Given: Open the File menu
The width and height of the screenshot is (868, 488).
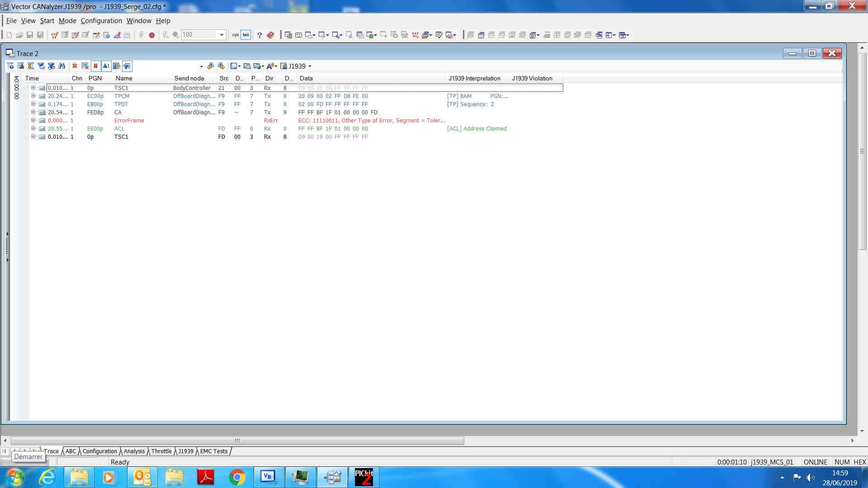Looking at the screenshot, I should [x=11, y=21].
